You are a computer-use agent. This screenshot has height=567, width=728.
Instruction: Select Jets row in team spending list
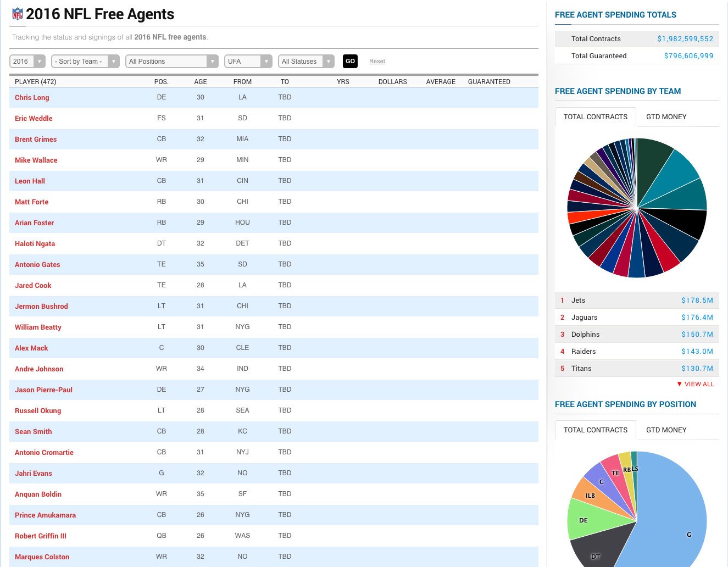point(637,301)
